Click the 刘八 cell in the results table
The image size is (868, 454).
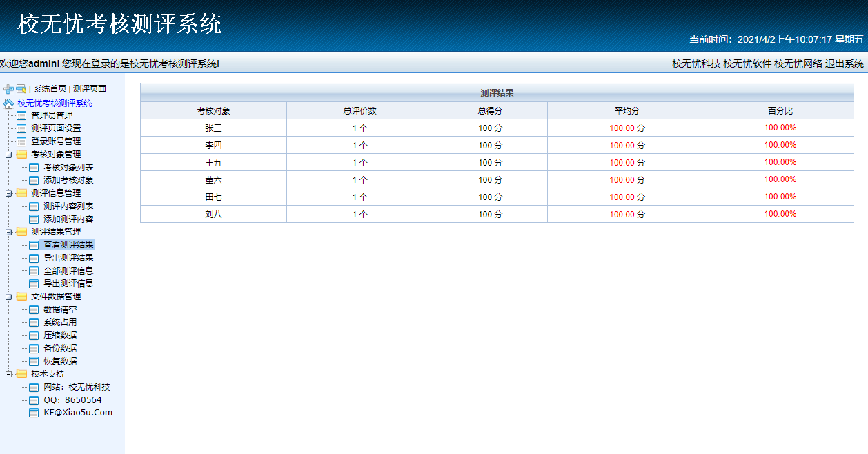(213, 214)
